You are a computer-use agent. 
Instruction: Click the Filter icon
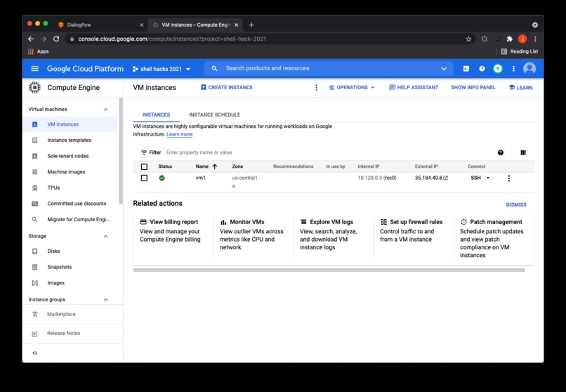pos(144,152)
